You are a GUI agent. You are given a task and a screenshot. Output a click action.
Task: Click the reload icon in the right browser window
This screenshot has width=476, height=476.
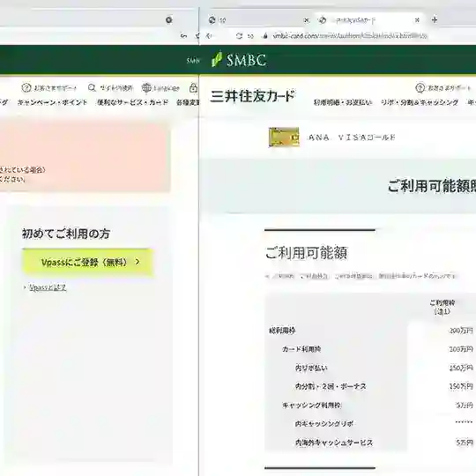[x=239, y=36]
